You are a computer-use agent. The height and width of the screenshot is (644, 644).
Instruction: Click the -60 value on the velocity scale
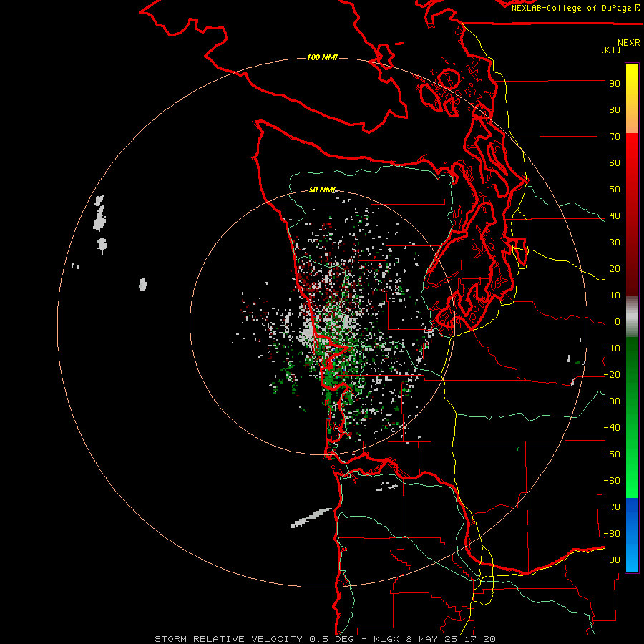click(612, 481)
